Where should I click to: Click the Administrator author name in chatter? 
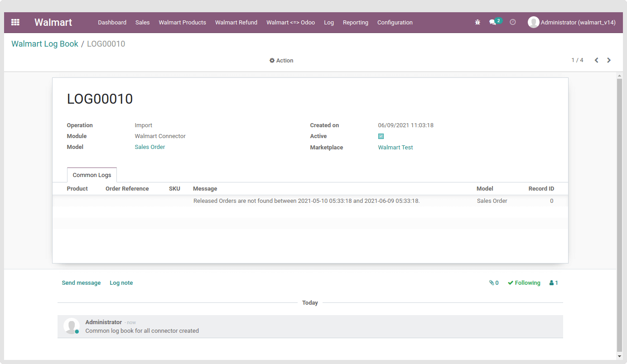pos(104,322)
